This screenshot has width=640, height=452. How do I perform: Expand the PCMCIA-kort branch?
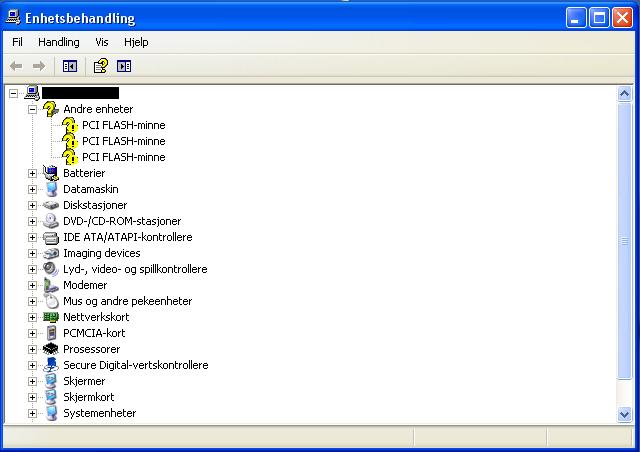[32, 333]
